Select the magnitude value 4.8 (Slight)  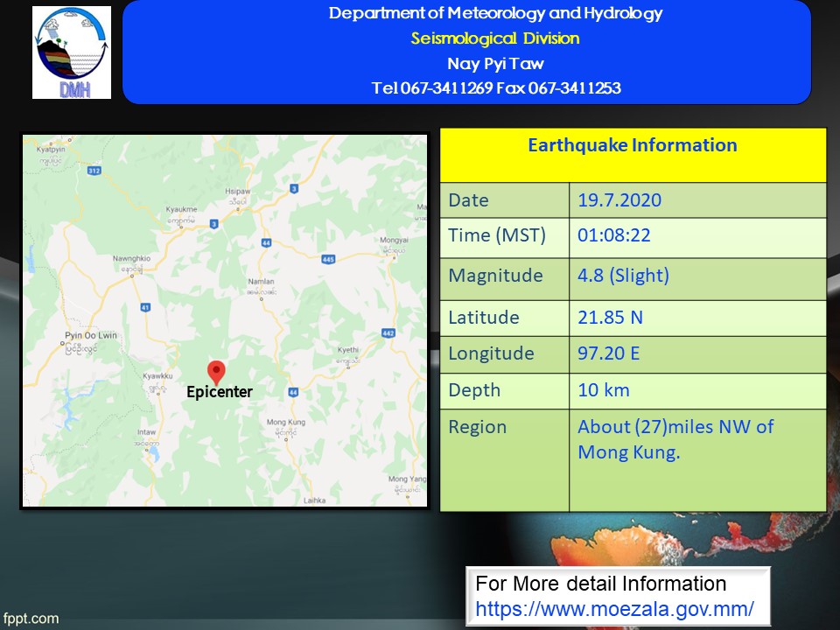(623, 276)
